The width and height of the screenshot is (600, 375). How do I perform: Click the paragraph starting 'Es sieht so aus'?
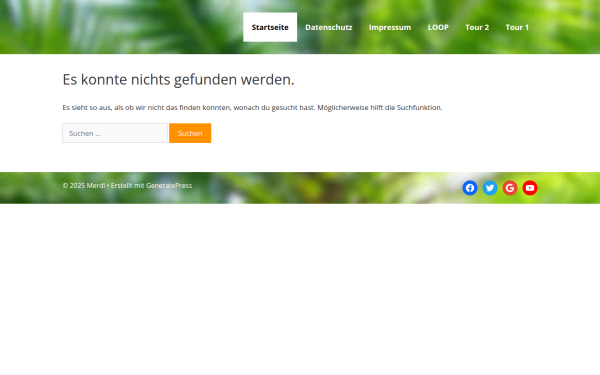pos(252,108)
